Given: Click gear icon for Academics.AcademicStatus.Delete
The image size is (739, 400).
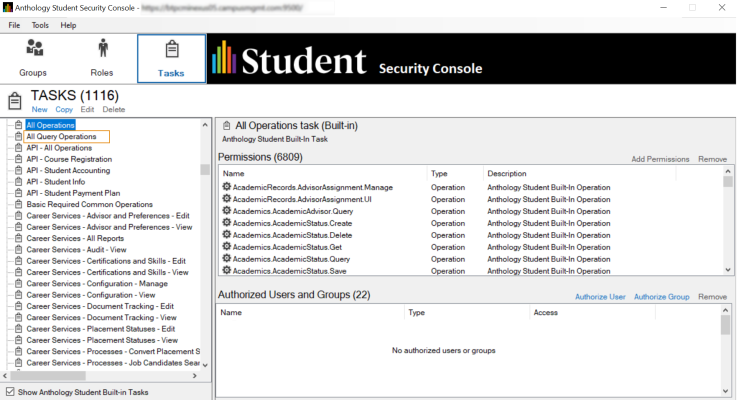Looking at the screenshot, I should click(x=227, y=235).
